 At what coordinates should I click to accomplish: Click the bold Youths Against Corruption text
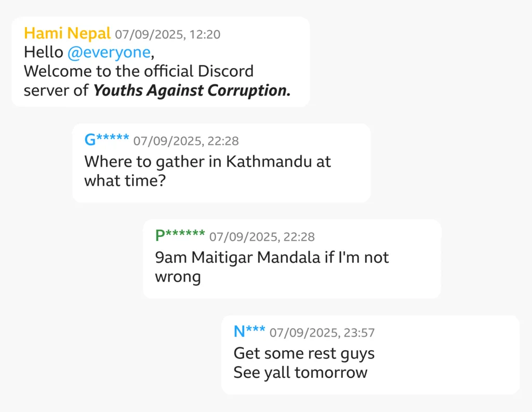pyautogui.click(x=192, y=90)
